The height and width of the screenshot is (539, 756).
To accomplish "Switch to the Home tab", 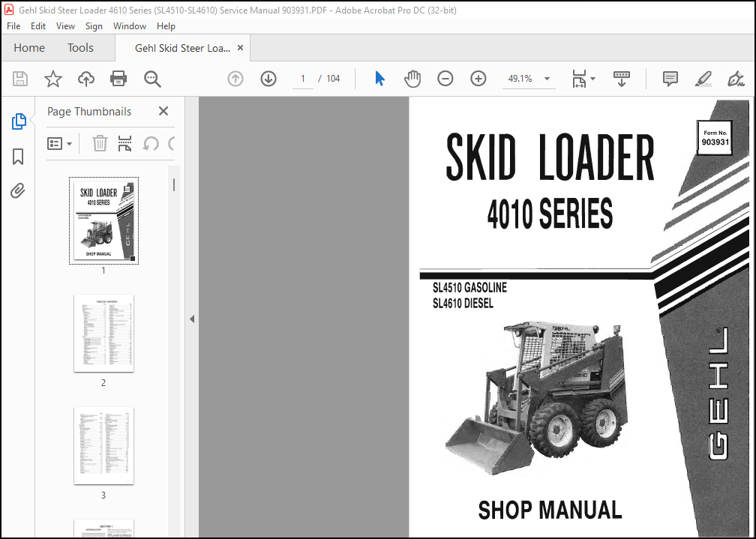I will click(29, 48).
